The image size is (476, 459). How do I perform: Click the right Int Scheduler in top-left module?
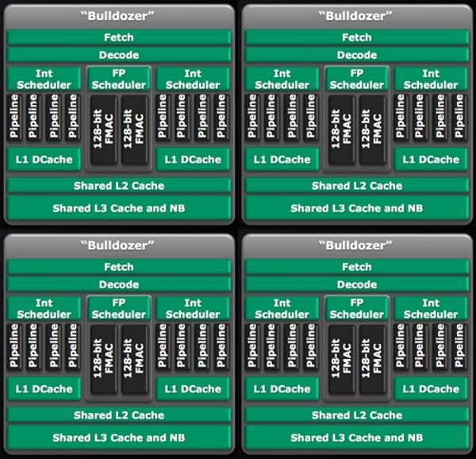194,79
